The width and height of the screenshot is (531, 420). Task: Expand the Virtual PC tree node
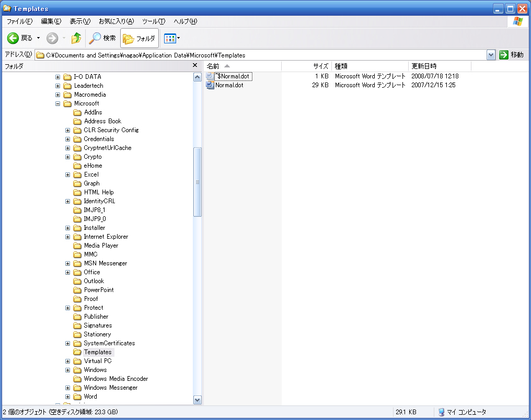pos(68,361)
